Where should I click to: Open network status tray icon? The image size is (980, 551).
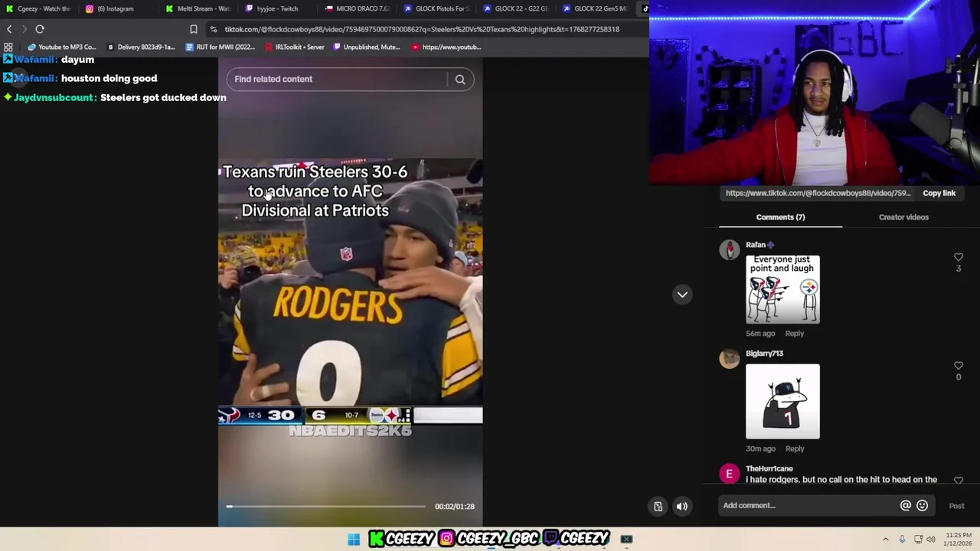(918, 540)
